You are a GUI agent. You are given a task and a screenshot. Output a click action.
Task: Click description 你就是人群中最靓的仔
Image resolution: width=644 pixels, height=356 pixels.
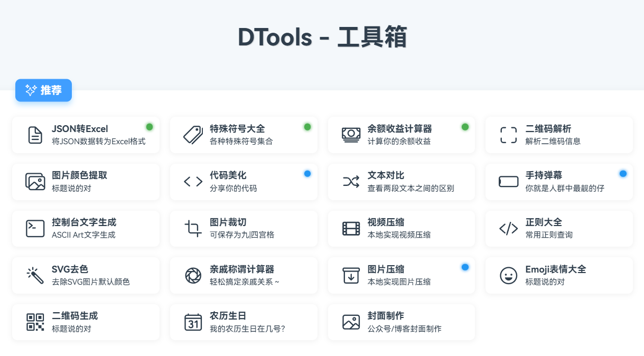565,188
